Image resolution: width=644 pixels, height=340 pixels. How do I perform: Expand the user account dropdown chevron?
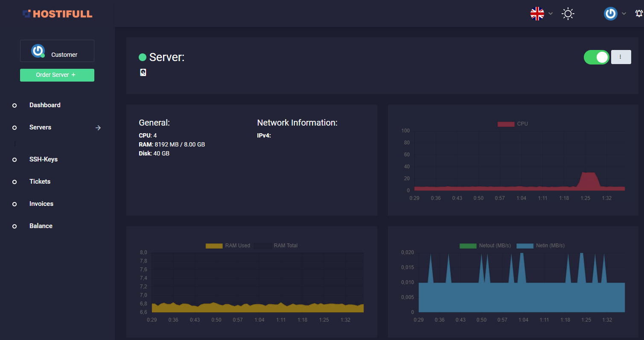pyautogui.click(x=624, y=14)
